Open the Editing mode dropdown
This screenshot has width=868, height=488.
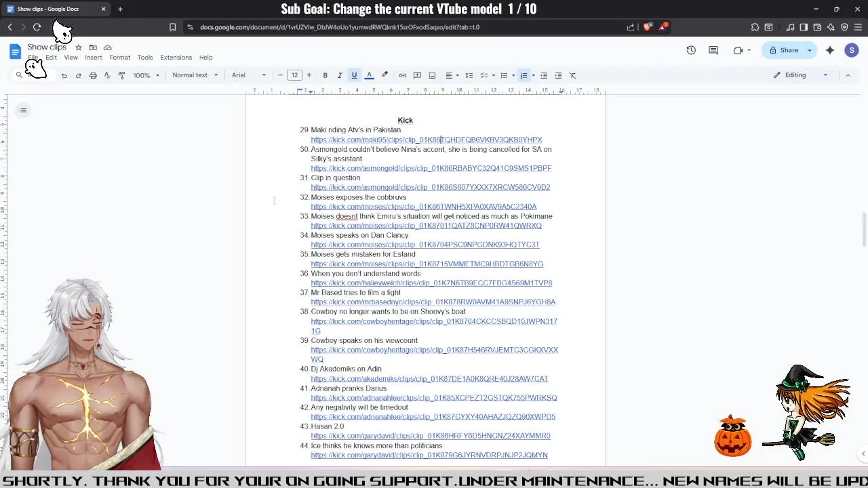click(x=801, y=75)
